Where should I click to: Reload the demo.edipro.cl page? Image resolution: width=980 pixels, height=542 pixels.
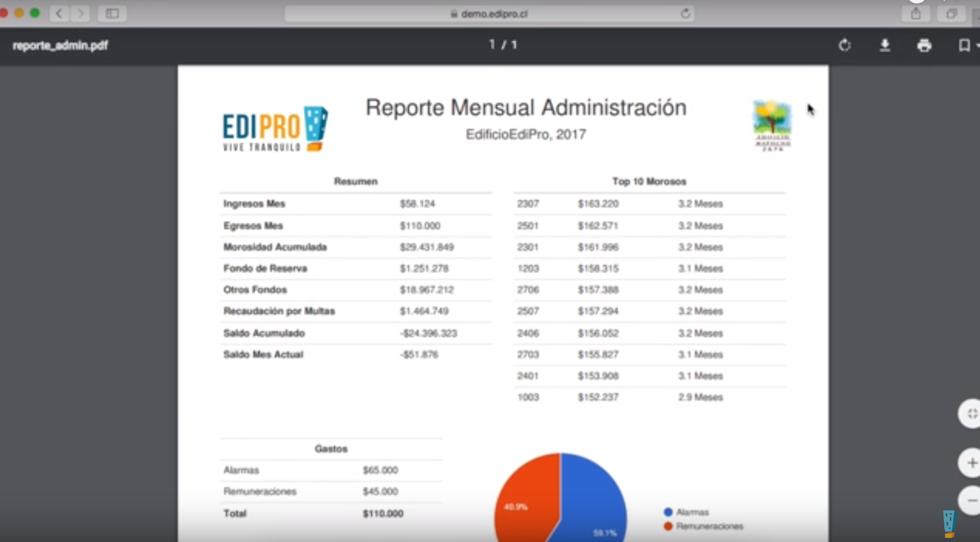click(x=686, y=13)
